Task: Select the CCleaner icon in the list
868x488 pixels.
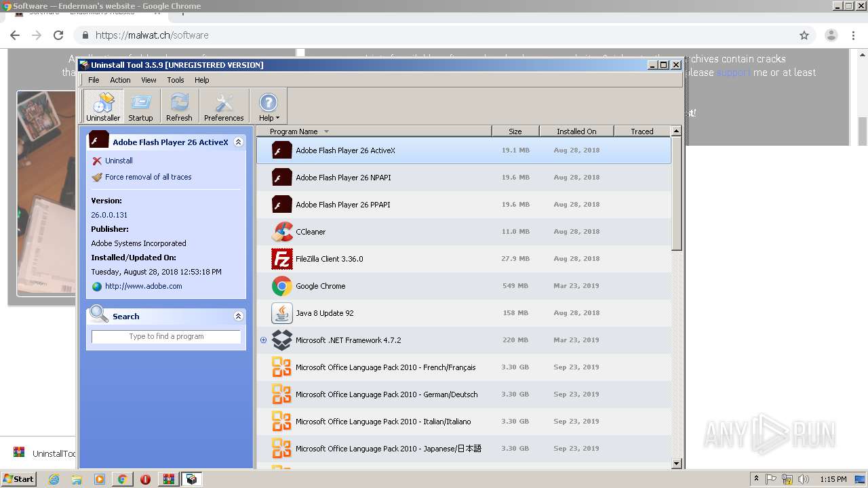Action: point(281,232)
